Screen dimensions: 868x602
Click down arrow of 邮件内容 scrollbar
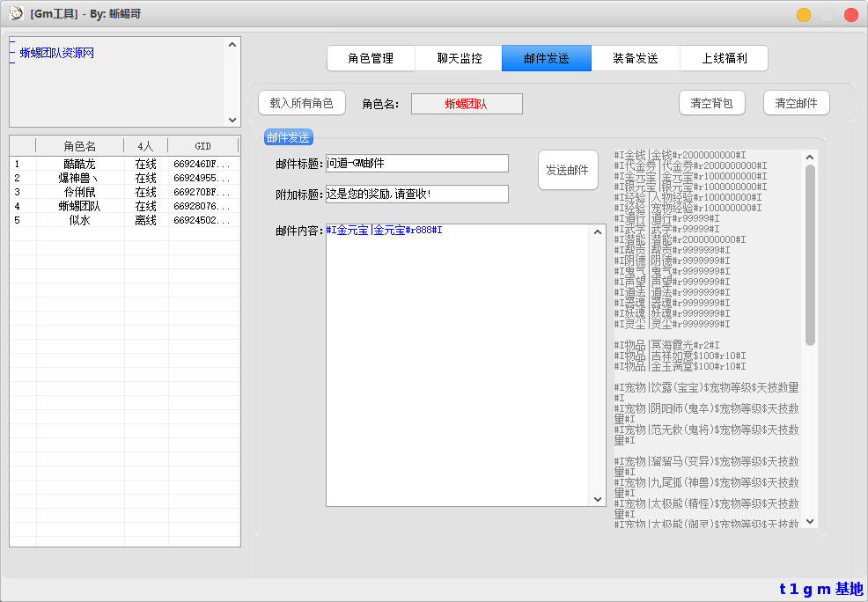pyautogui.click(x=598, y=499)
